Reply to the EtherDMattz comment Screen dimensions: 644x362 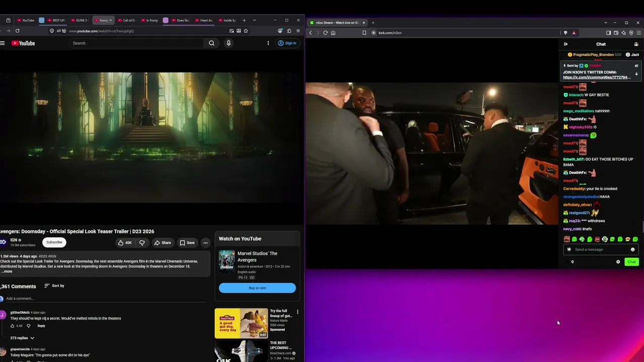click(x=41, y=326)
